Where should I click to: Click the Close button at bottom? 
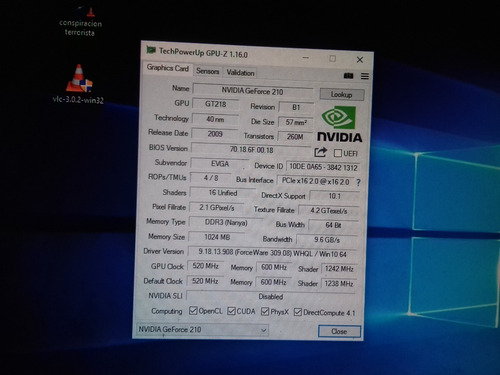339,331
